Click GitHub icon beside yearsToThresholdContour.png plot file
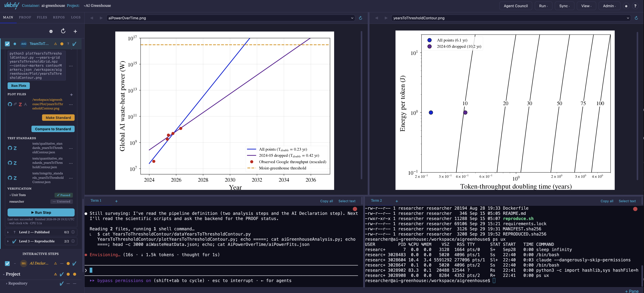The image size is (644, 293). point(10,104)
